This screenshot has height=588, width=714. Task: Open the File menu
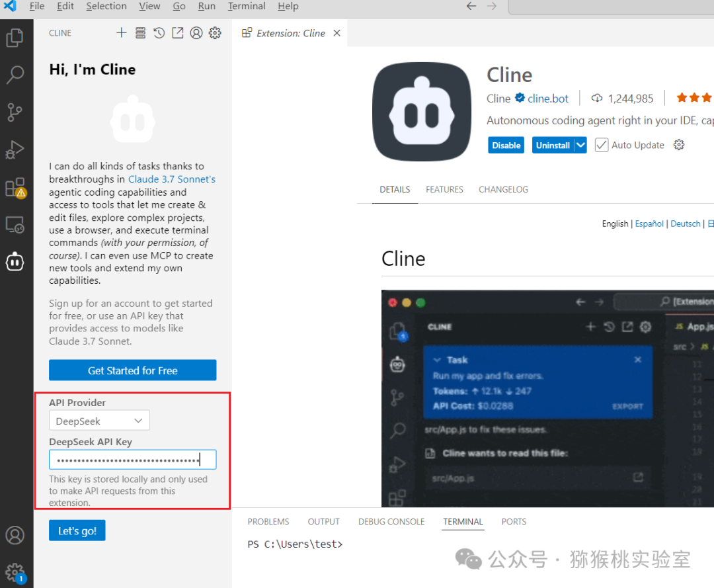[x=37, y=6]
